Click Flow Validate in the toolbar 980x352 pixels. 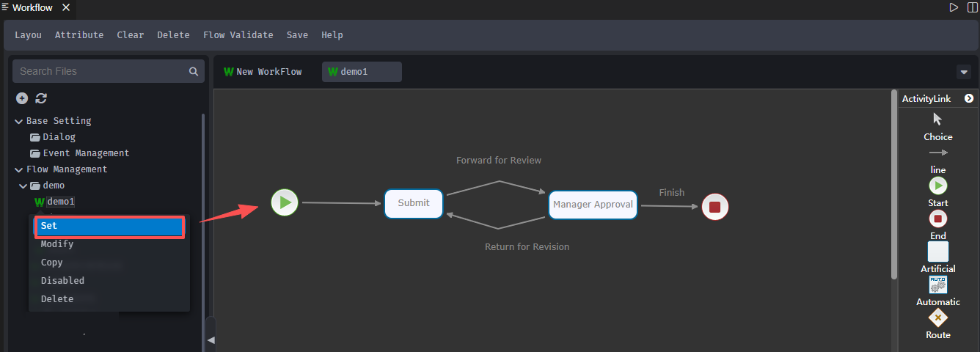[x=238, y=35]
